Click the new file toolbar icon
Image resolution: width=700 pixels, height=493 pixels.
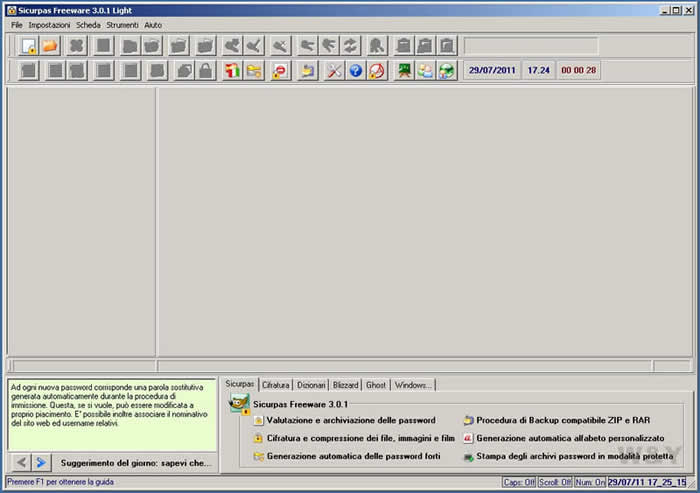[x=28, y=46]
